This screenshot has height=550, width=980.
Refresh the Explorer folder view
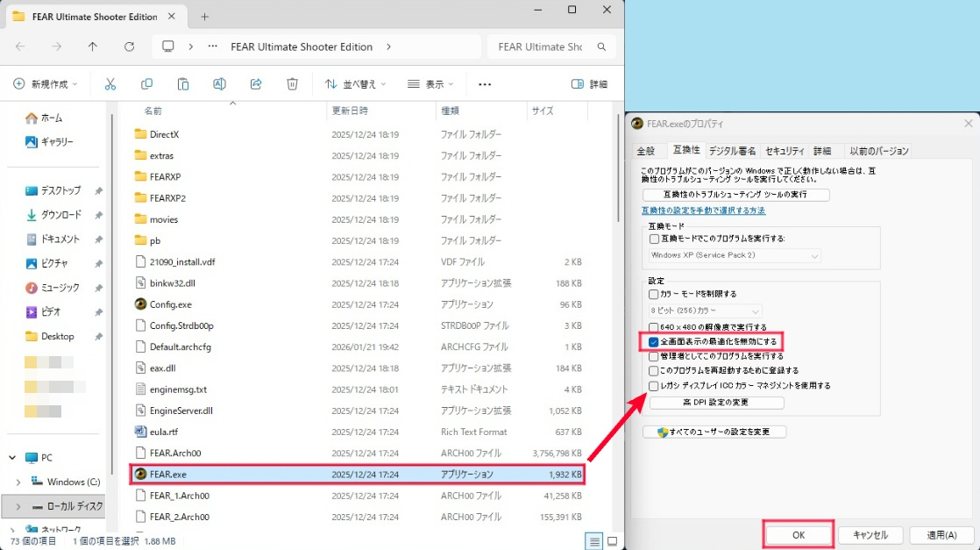pos(129,46)
